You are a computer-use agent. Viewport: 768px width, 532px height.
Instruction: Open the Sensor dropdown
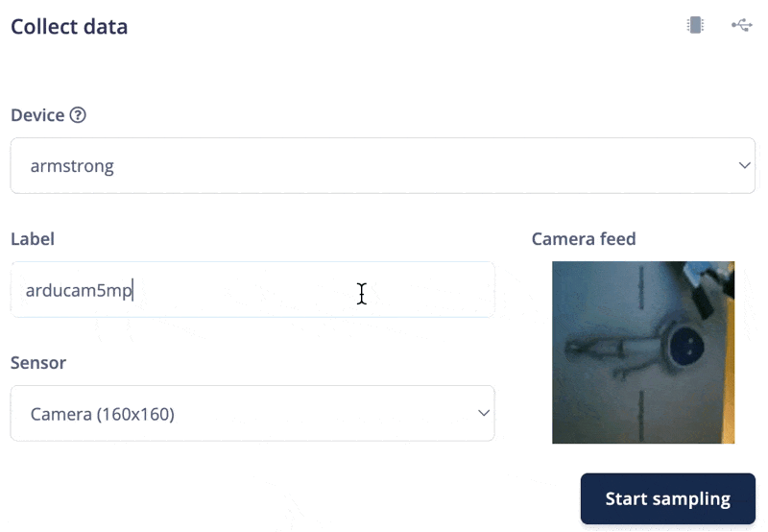click(252, 414)
